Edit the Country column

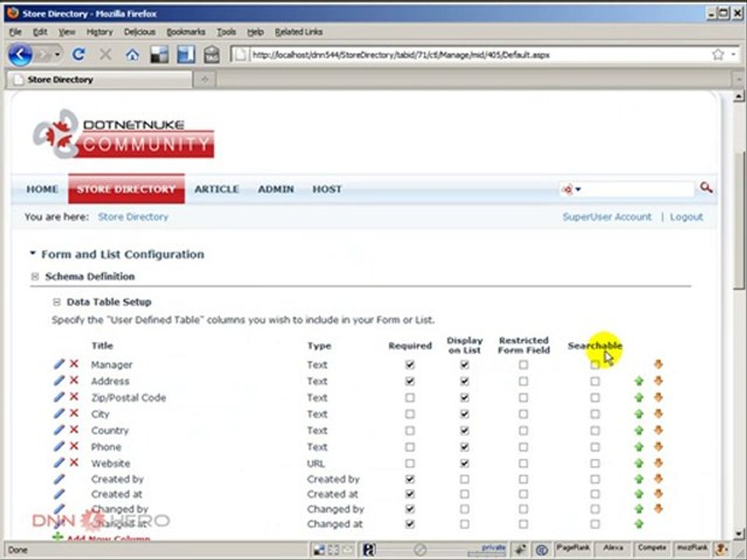(59, 429)
